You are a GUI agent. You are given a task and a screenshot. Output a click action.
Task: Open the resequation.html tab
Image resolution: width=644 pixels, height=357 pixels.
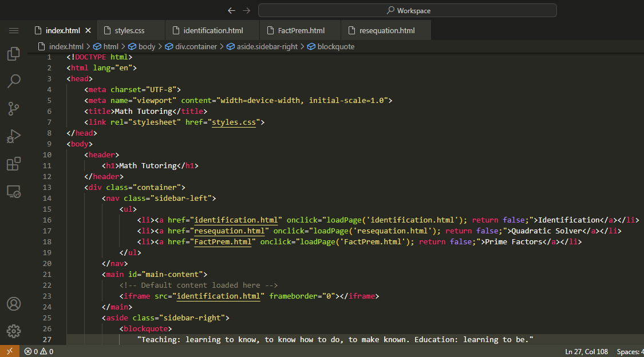[x=387, y=30]
